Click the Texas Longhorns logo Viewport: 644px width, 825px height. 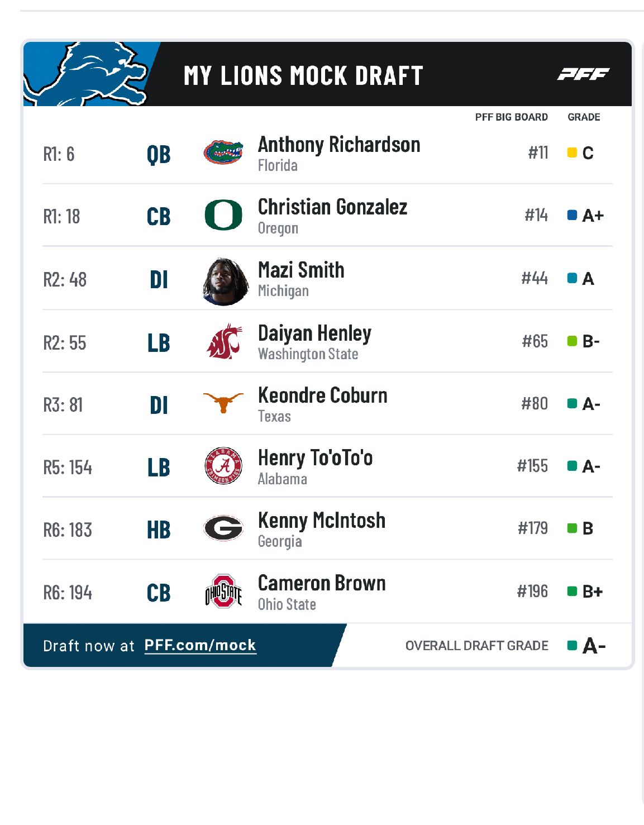coord(223,402)
